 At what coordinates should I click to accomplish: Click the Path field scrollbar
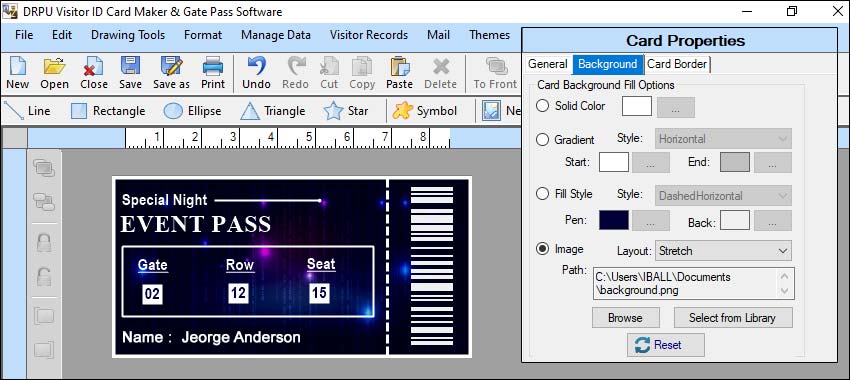tap(785, 284)
